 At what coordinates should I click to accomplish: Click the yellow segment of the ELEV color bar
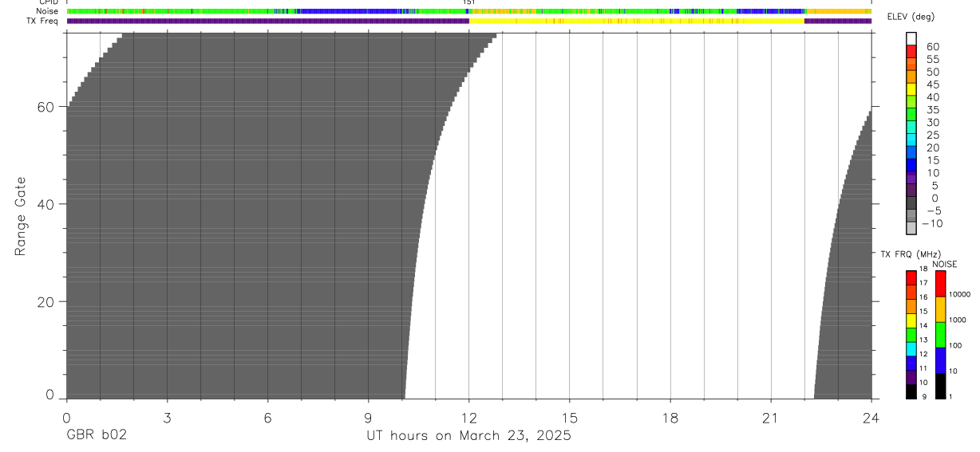pos(911,88)
